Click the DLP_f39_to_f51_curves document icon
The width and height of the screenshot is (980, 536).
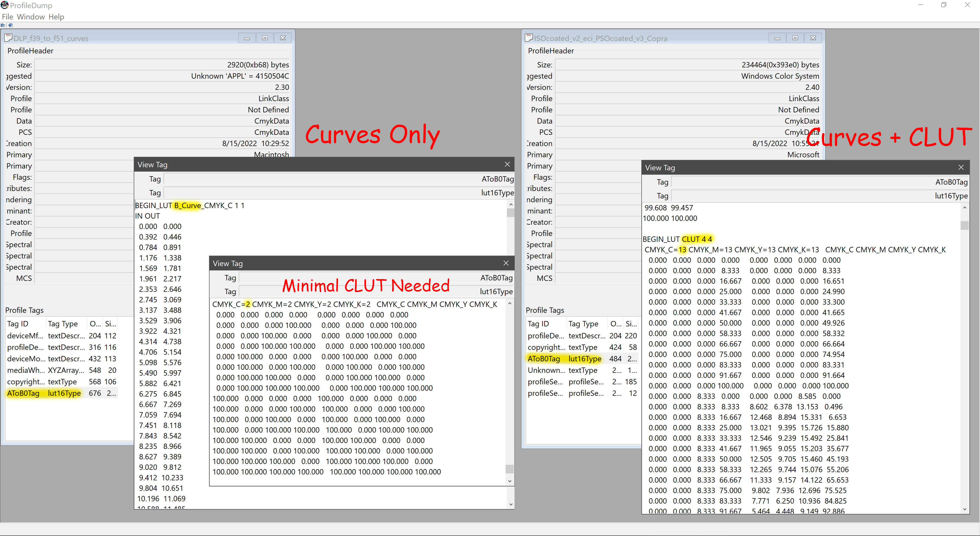pyautogui.click(x=8, y=38)
